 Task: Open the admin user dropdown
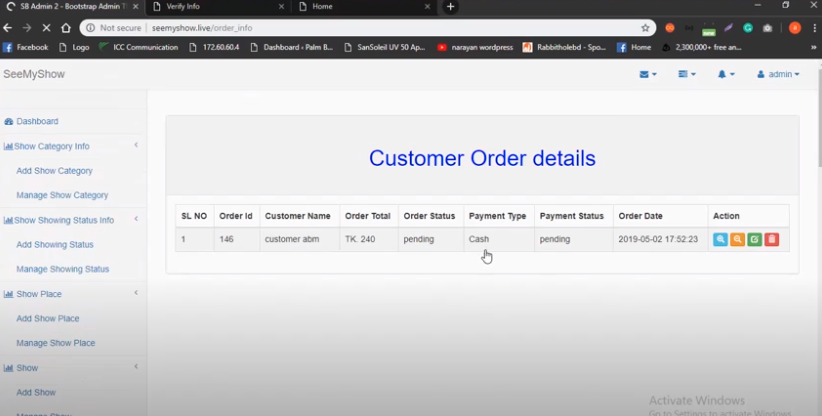pyautogui.click(x=778, y=74)
